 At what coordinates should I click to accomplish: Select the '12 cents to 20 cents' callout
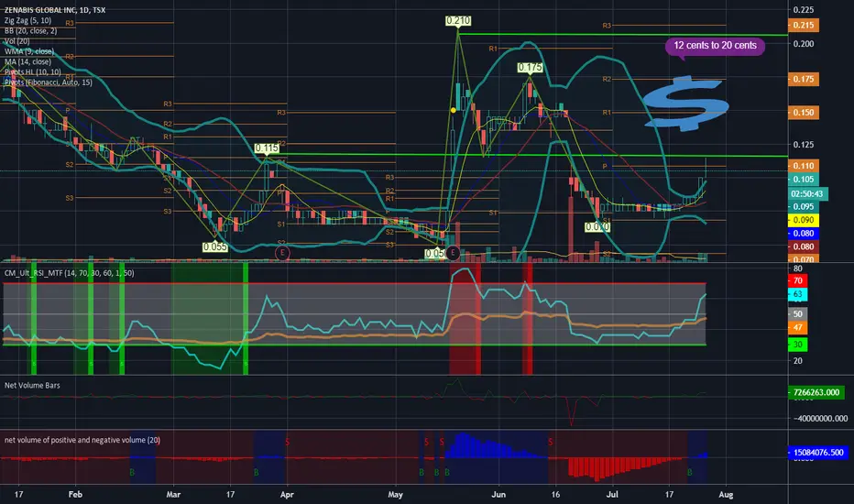(x=715, y=46)
